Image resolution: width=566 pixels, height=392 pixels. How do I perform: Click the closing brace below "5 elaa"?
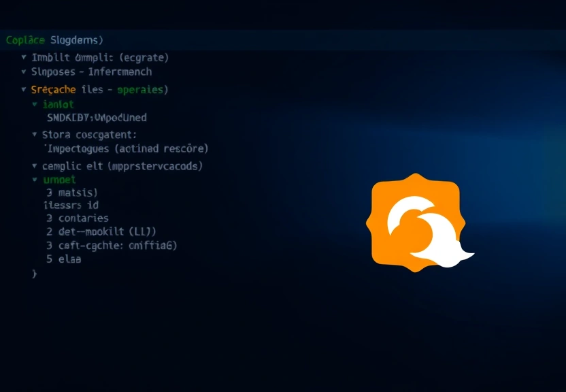coord(33,274)
